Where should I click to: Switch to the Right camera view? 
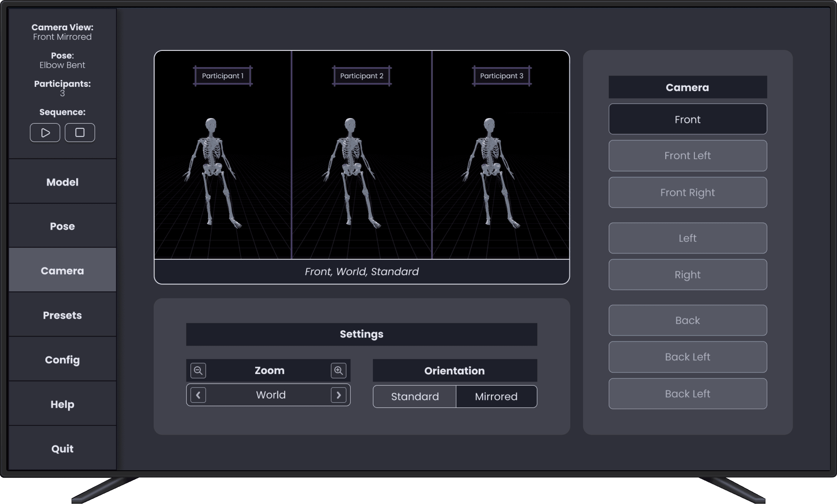(687, 274)
